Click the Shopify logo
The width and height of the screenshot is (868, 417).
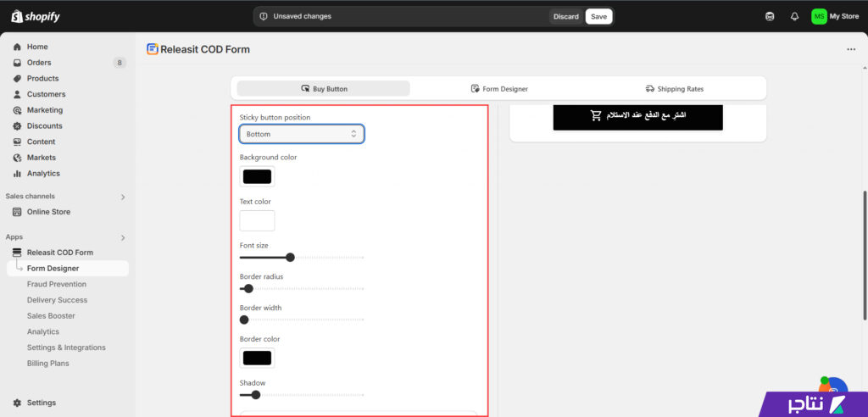[36, 17]
